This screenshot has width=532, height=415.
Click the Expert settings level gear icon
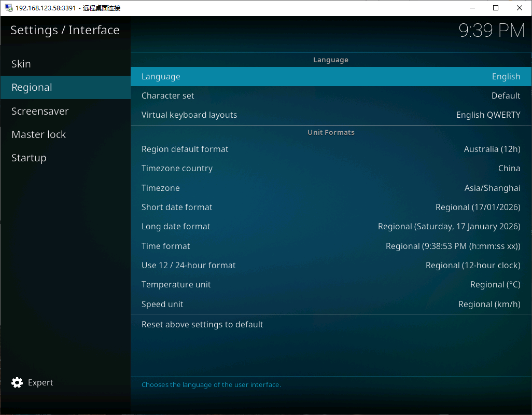click(x=17, y=382)
